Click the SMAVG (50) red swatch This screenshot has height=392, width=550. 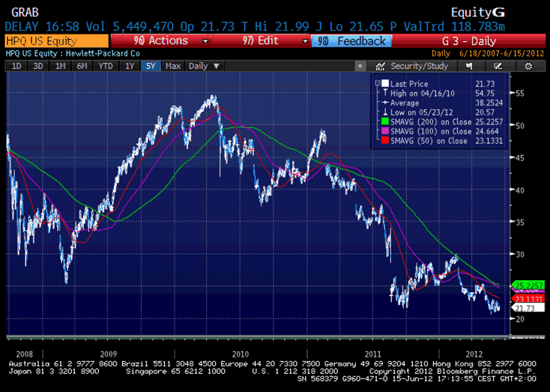coord(385,141)
